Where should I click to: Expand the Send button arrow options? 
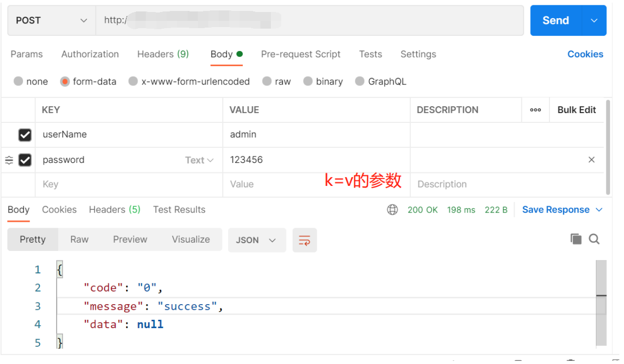[594, 20]
